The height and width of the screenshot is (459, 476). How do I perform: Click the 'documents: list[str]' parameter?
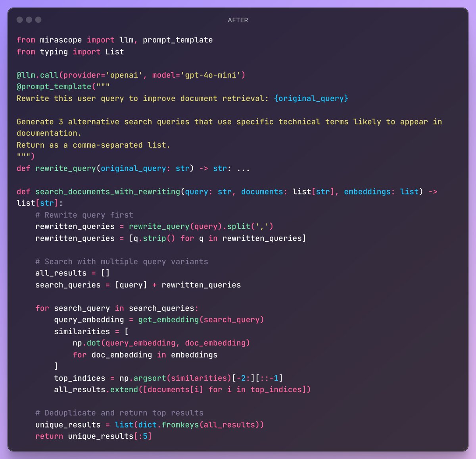pyautogui.click(x=289, y=192)
